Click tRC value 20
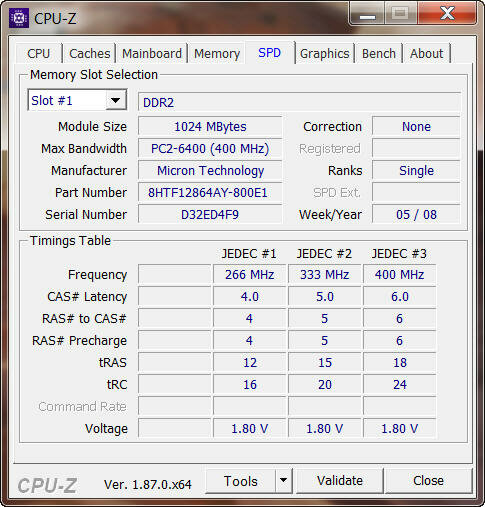The height and width of the screenshot is (507, 485). [325, 385]
